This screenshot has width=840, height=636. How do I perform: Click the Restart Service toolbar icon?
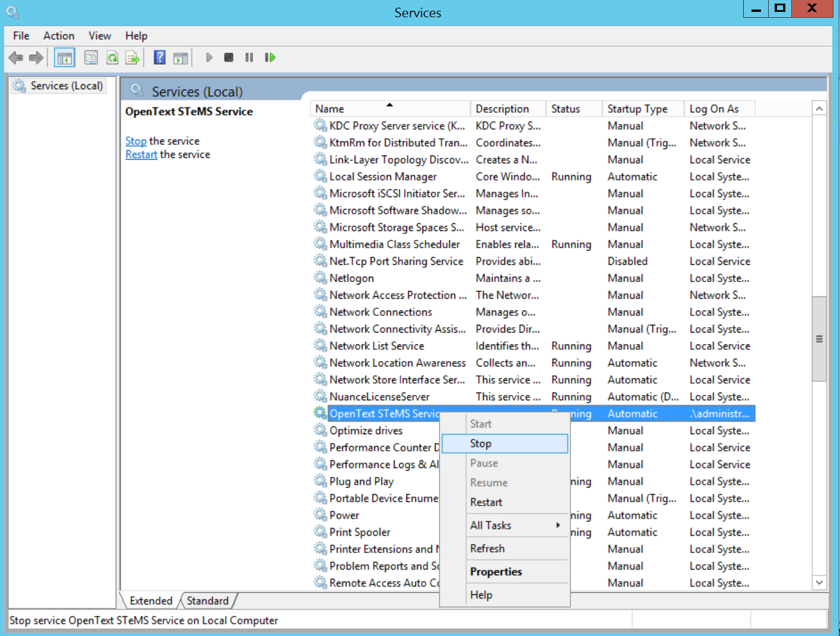tap(270, 58)
